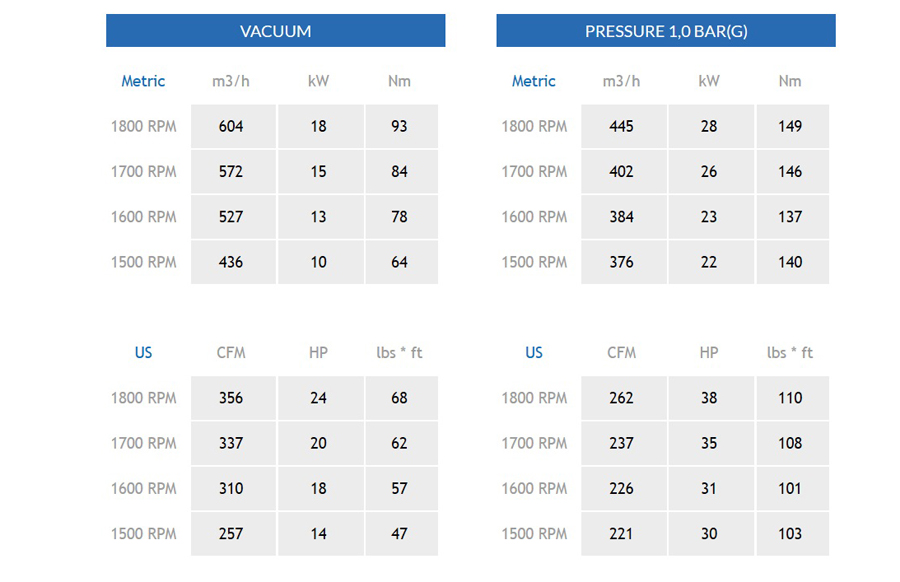Select the CFM column header in vacuum US table

pos(231,352)
